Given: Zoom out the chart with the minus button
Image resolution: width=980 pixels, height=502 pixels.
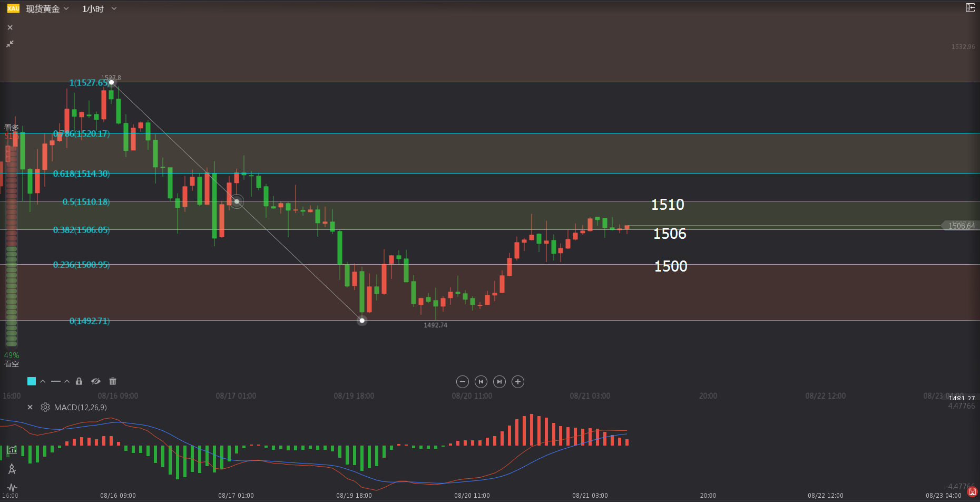Looking at the screenshot, I should 462,382.
